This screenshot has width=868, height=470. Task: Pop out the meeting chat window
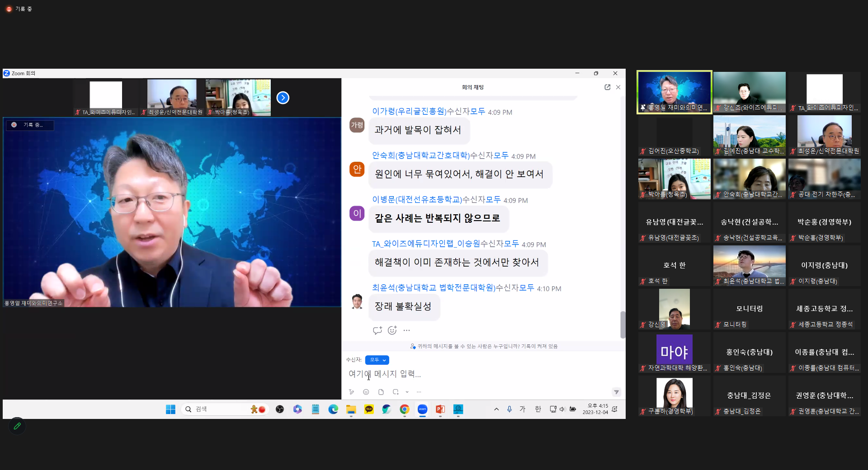pyautogui.click(x=607, y=87)
